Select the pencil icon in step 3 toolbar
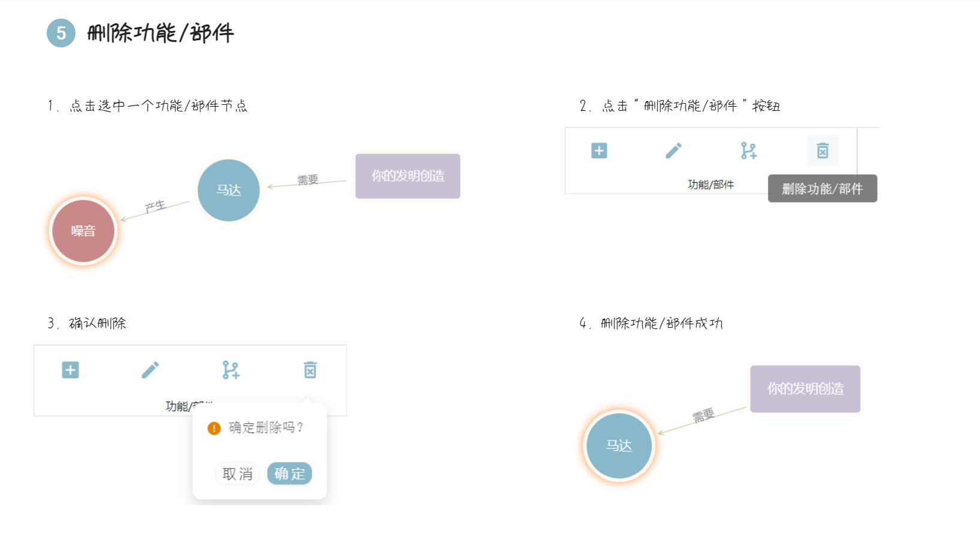 (x=151, y=370)
